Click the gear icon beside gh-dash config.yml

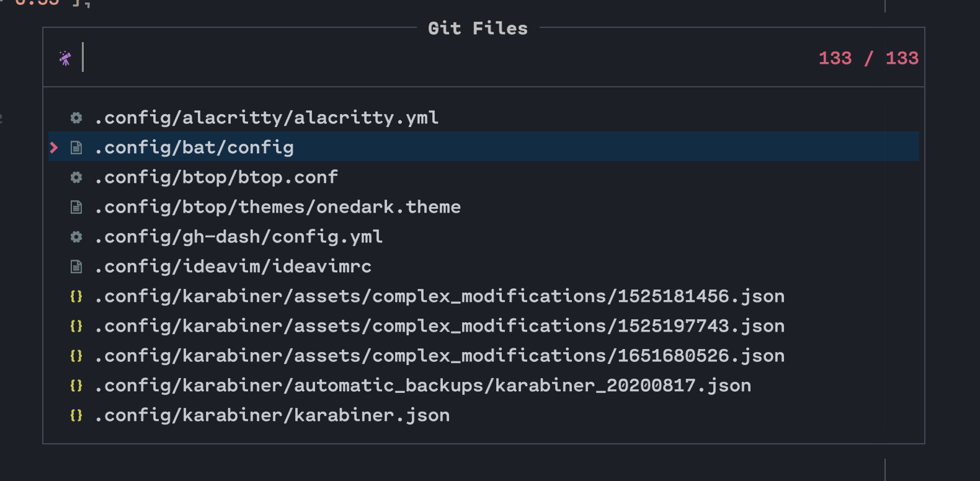75,236
